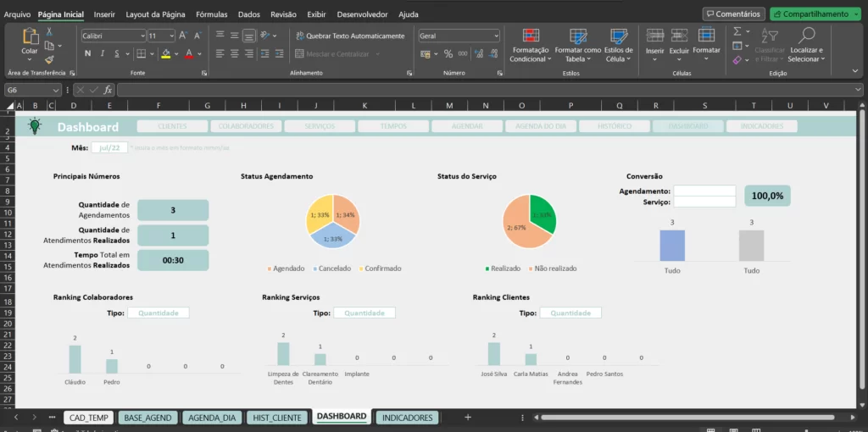The image size is (868, 432).
Task: Apply thousands separator 000 format
Action: click(x=463, y=53)
